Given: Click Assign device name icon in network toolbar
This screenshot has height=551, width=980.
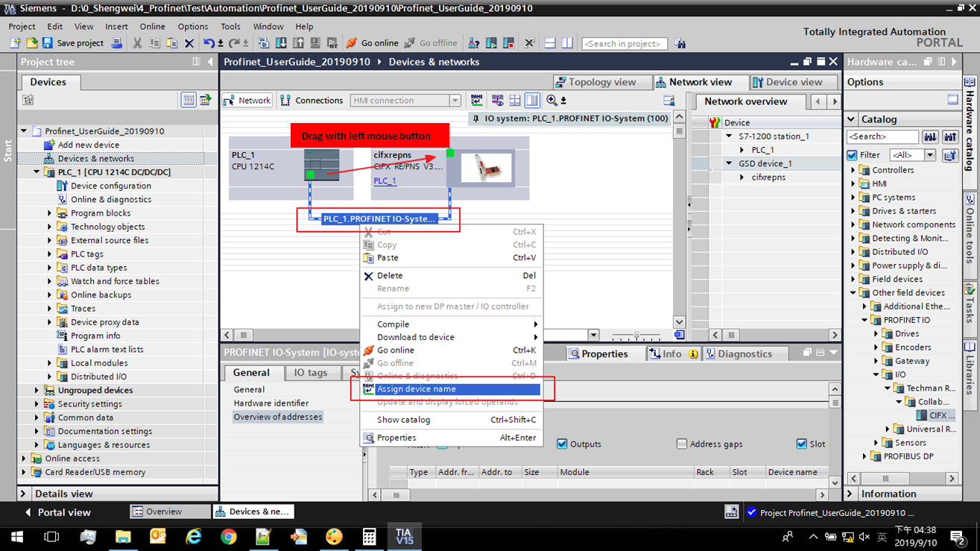Looking at the screenshot, I should (477, 100).
